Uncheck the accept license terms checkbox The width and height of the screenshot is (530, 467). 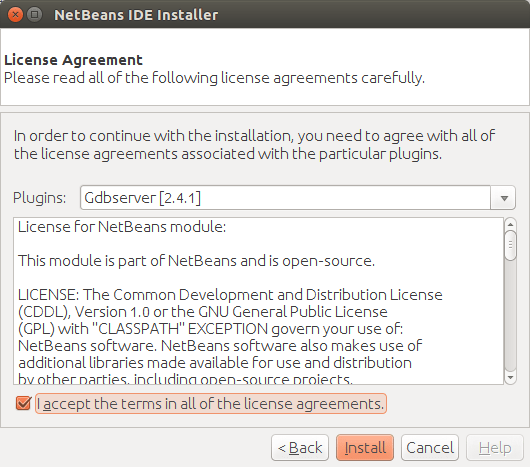pos(23,403)
